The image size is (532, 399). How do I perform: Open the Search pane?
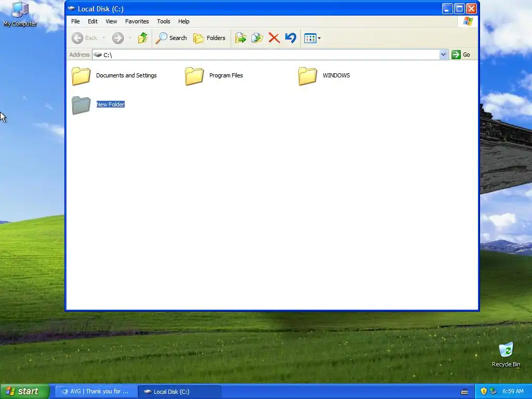click(171, 38)
